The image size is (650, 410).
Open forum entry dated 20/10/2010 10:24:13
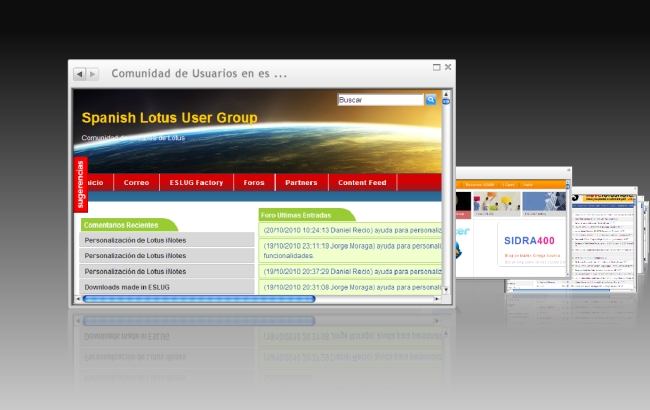350,230
